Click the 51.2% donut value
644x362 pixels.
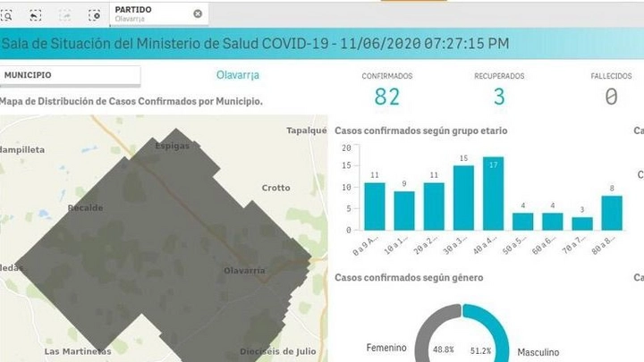coord(480,351)
